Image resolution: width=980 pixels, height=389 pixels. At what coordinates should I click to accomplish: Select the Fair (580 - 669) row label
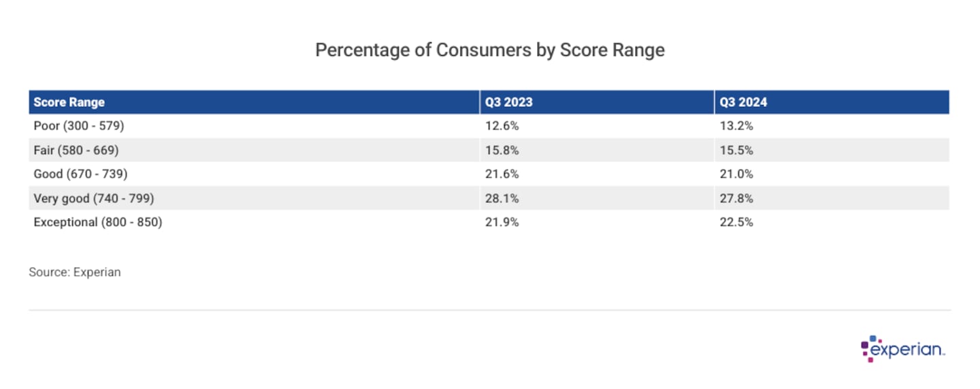point(76,150)
